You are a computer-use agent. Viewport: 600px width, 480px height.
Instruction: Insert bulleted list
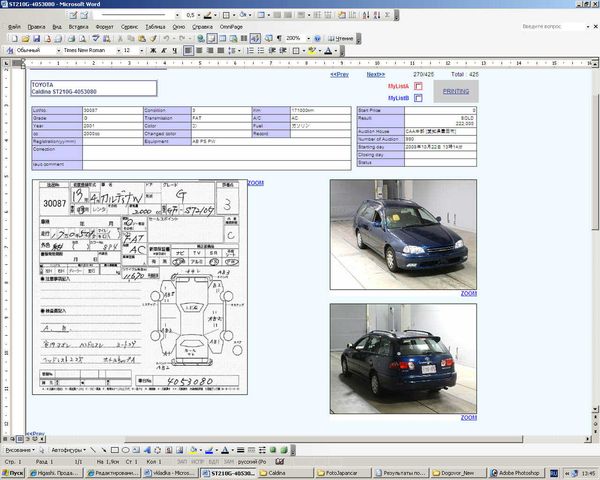coord(261,51)
